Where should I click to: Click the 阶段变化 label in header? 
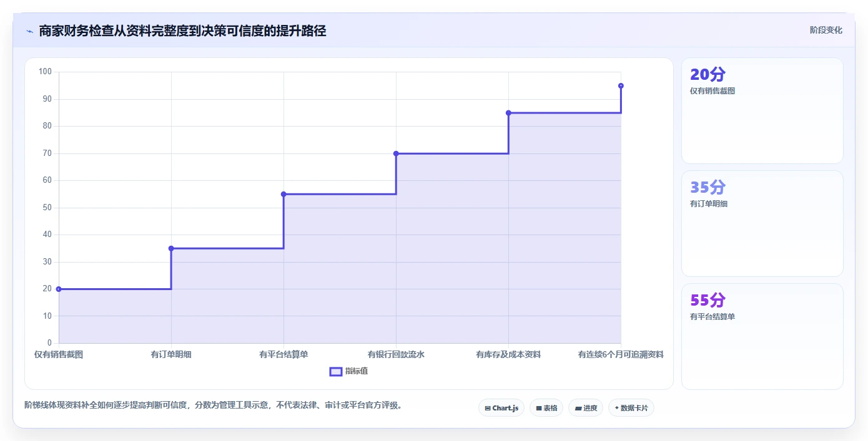pyautogui.click(x=826, y=30)
